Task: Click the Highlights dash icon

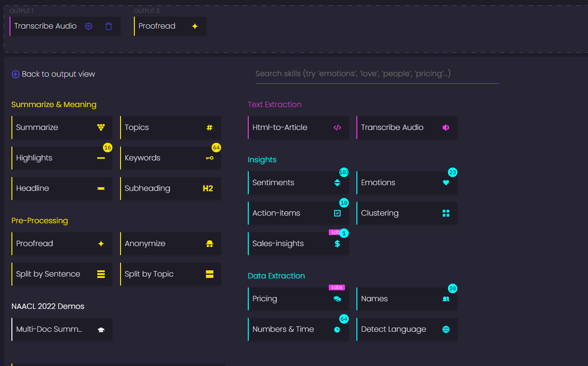Action: click(x=101, y=158)
